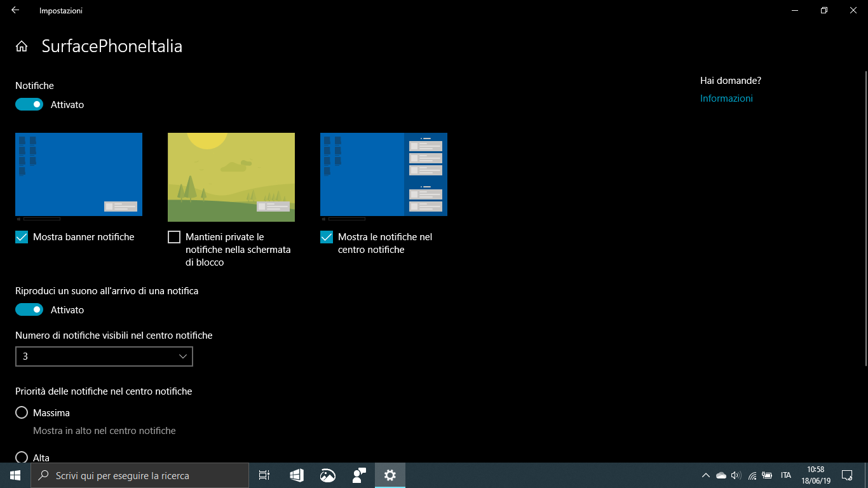This screenshot has width=868, height=488.
Task: Select the Massima priority radio button
Action: pos(22,412)
